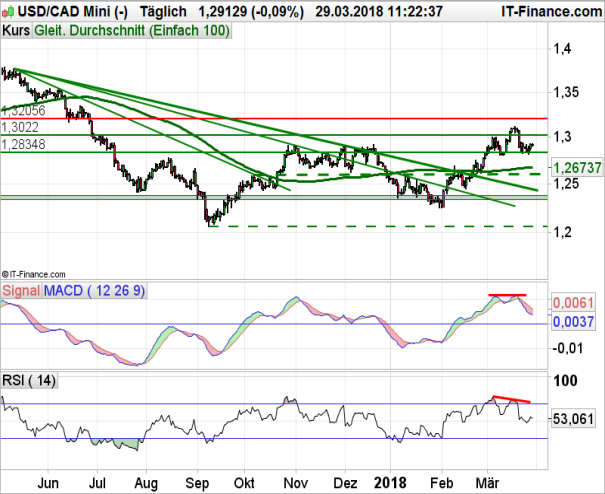Click the price 1,29129 (-0,09%) in header
The width and height of the screenshot is (605, 494).
[x=251, y=12]
